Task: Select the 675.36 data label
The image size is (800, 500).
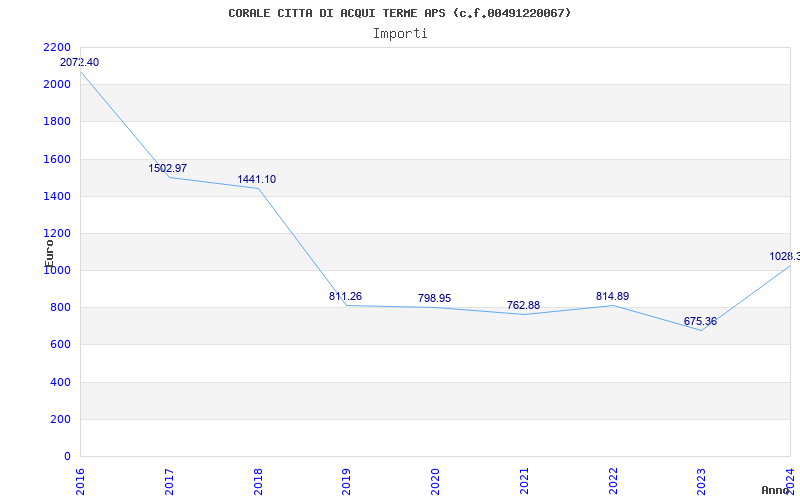Action: pyautogui.click(x=701, y=321)
